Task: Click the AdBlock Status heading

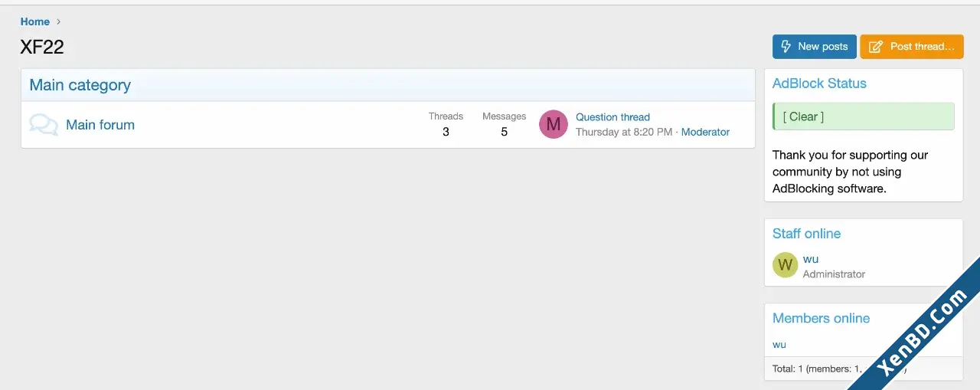Action: [x=819, y=84]
